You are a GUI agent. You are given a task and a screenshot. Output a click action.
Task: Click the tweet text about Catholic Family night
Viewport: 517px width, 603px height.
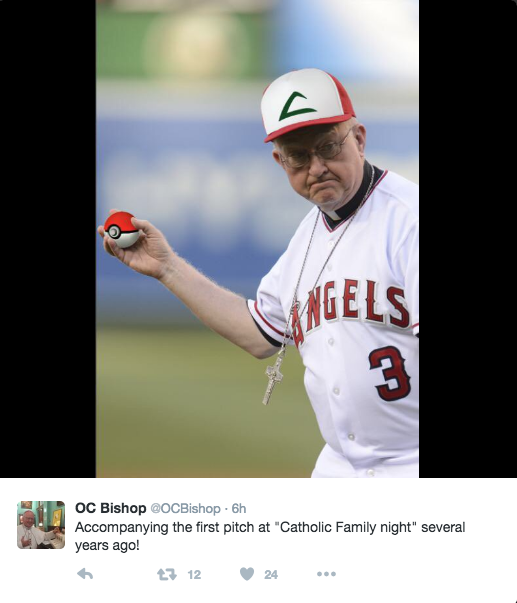click(270, 536)
